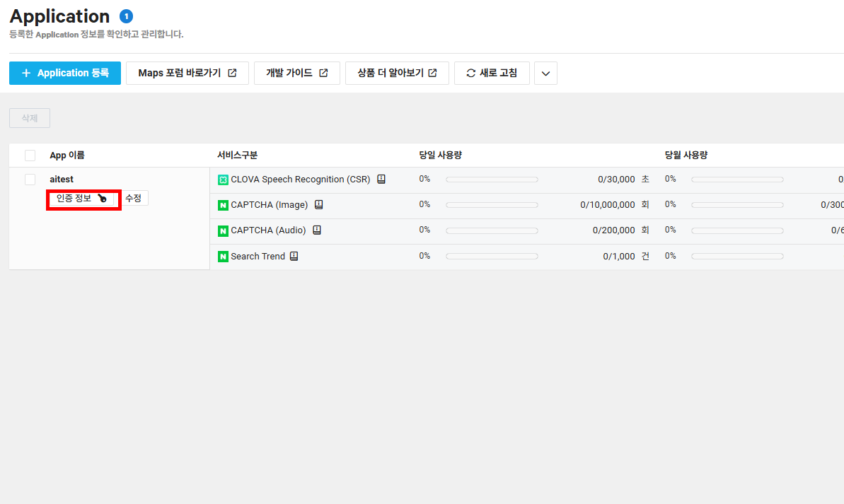Click the 0/10,000,000 usage value
The width and height of the screenshot is (844, 504).
coord(608,205)
